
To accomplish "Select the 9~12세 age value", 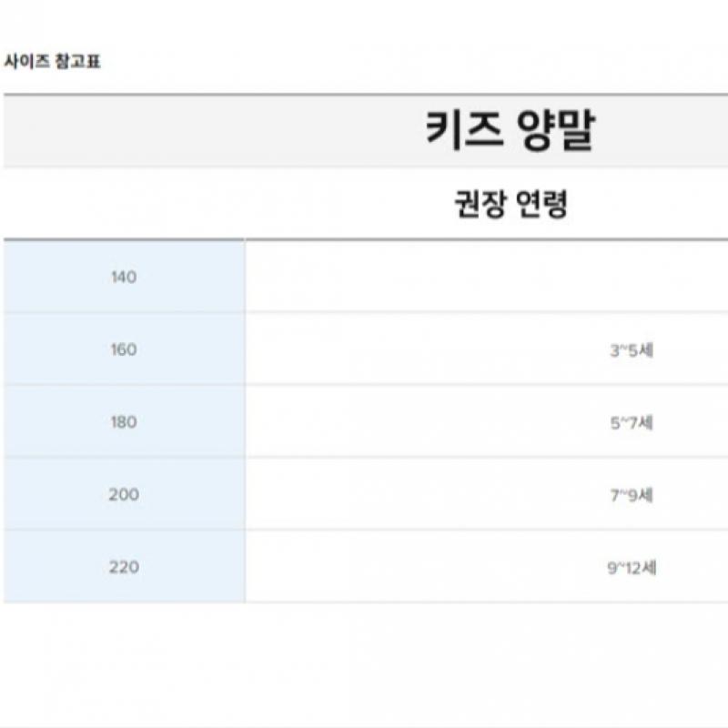I will point(632,568).
